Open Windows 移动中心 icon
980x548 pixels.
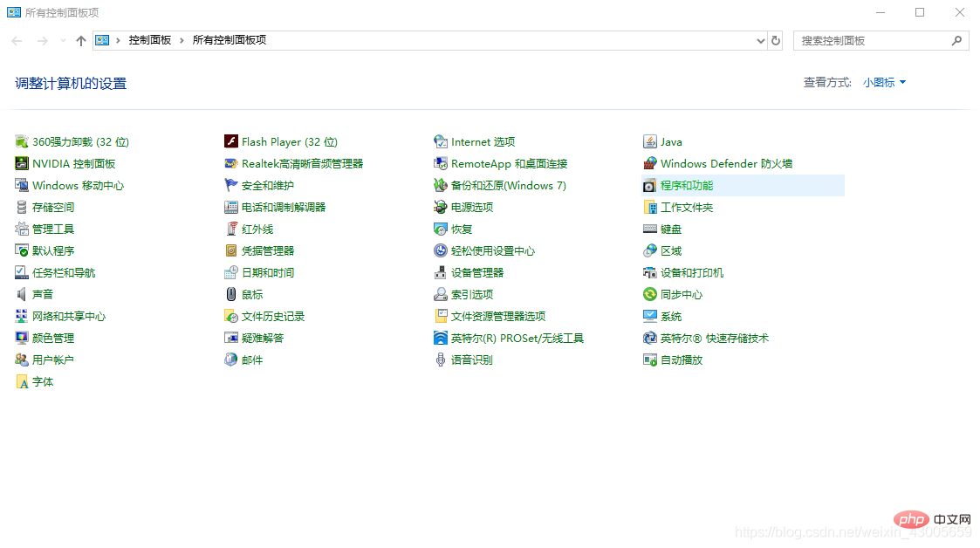(x=21, y=186)
